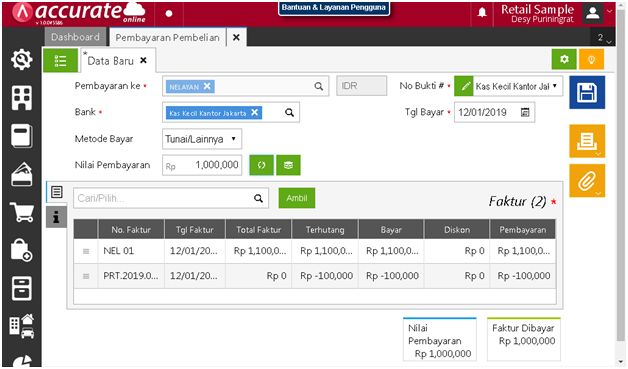The width and height of the screenshot is (628, 369).
Task: Click the No. Faktur column header
Action: point(131,230)
